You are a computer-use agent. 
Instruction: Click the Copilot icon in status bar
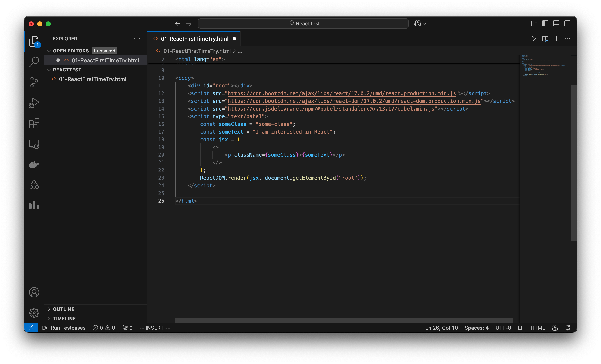point(555,328)
